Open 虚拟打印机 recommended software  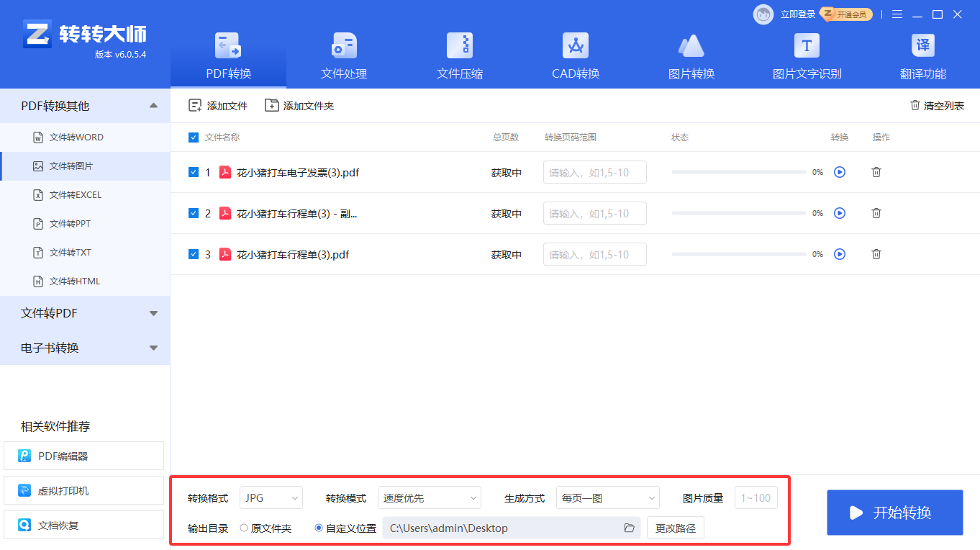(x=84, y=490)
